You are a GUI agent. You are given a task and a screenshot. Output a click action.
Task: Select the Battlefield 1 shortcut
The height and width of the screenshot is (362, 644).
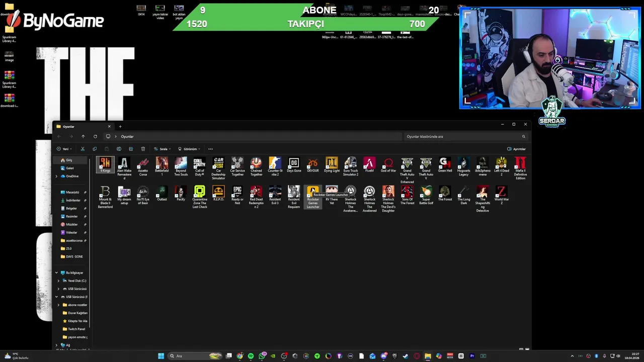pos(162,167)
